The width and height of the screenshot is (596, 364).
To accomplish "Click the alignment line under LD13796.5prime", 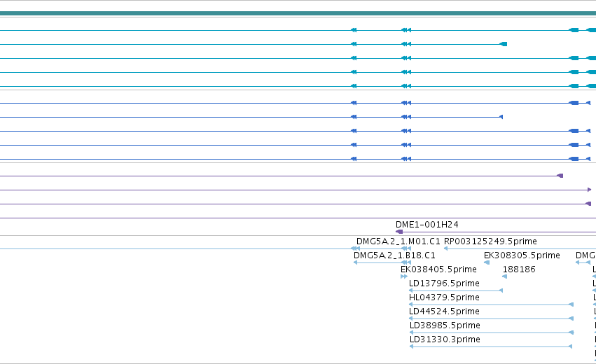I will [456, 290].
